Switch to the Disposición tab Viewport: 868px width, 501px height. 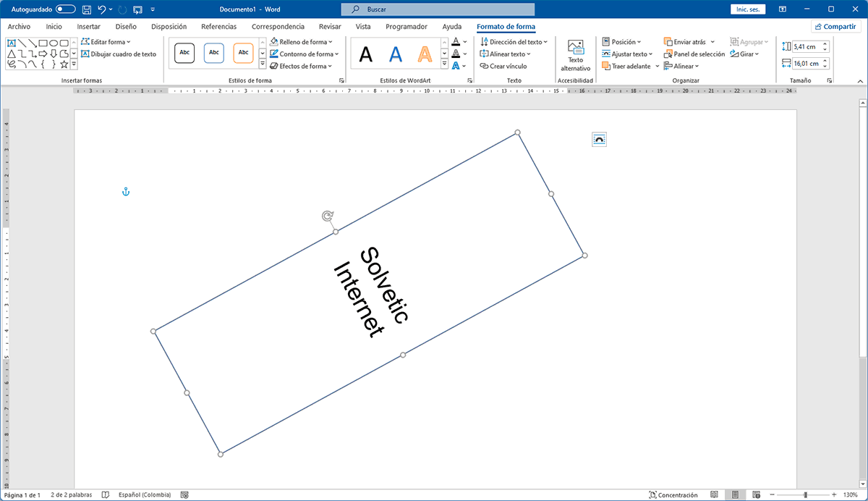click(x=169, y=27)
